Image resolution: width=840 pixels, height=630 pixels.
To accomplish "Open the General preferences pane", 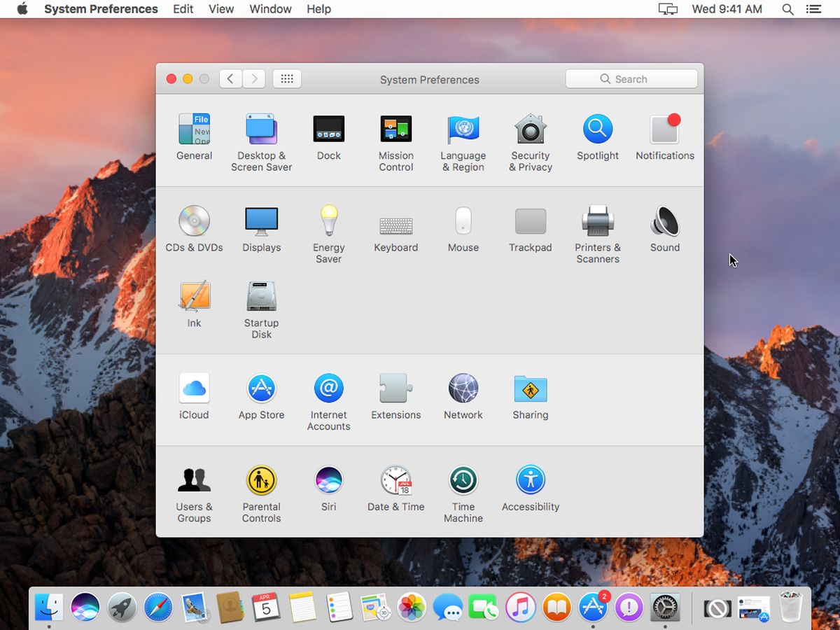I will (194, 138).
